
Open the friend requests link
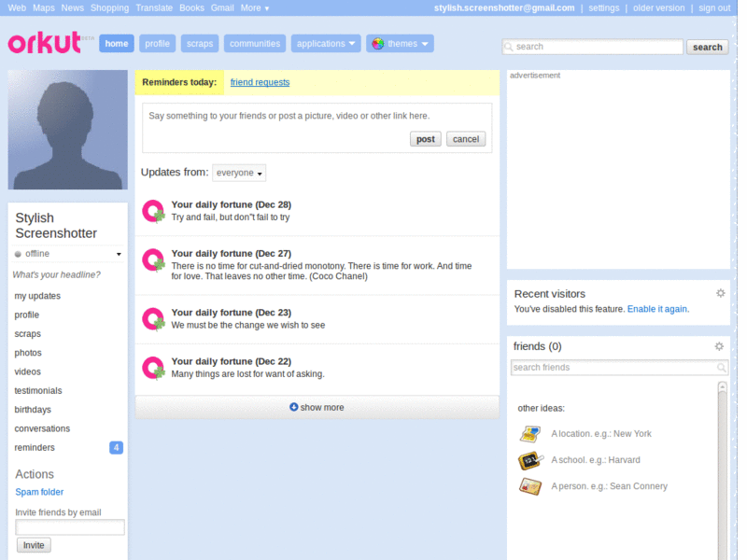point(261,82)
